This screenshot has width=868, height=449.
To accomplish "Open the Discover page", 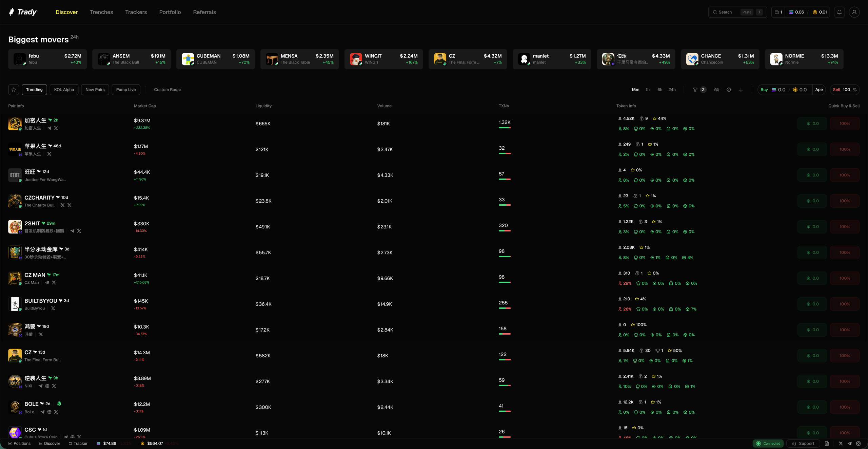I will 66,12.
